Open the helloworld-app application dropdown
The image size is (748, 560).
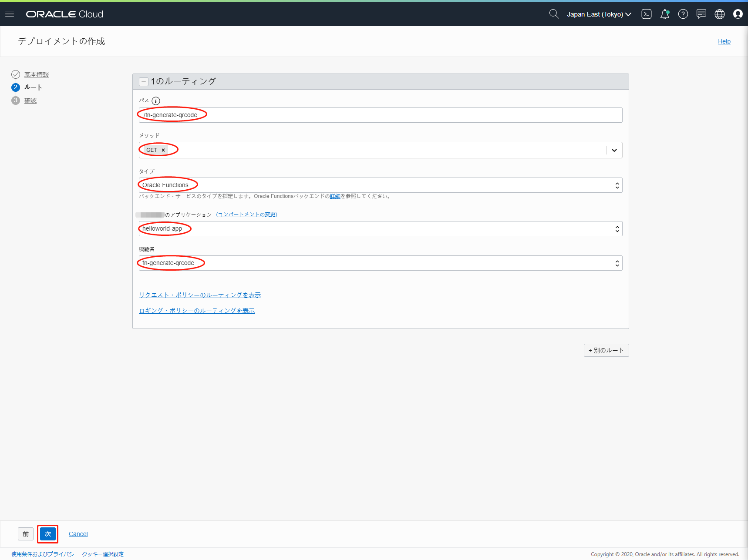[x=380, y=228]
